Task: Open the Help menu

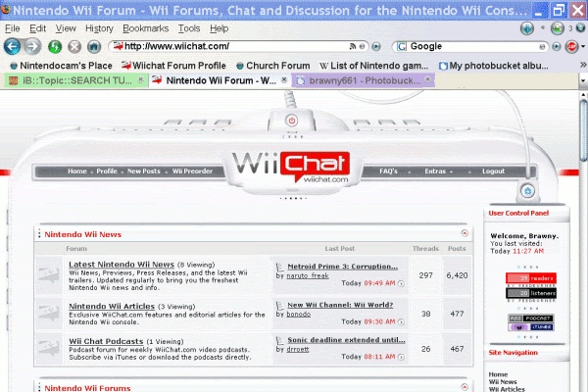Action: [x=219, y=28]
